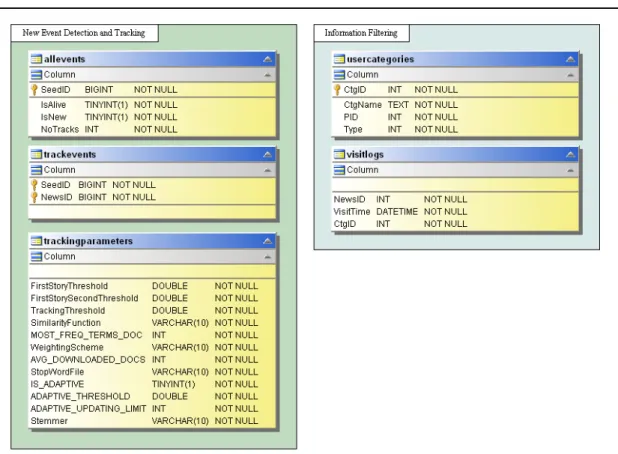Select the New Event Detection and Tracking label

[x=84, y=33]
